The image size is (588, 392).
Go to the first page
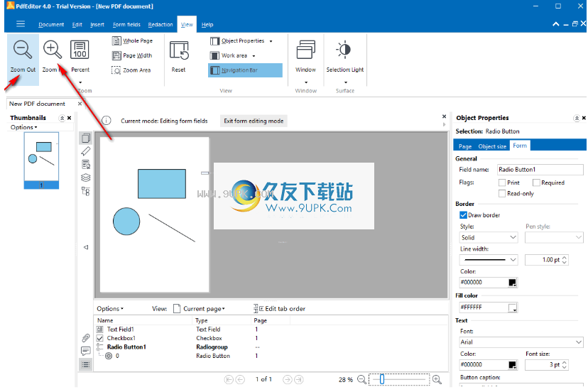[x=229, y=380]
